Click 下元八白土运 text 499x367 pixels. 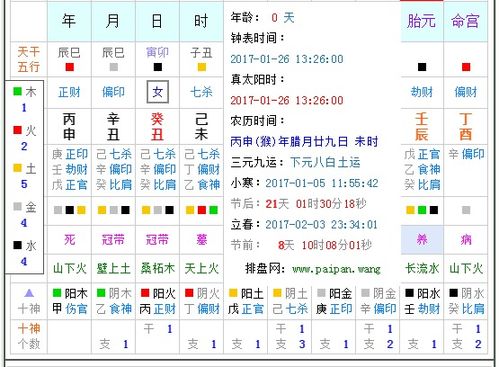point(325,162)
